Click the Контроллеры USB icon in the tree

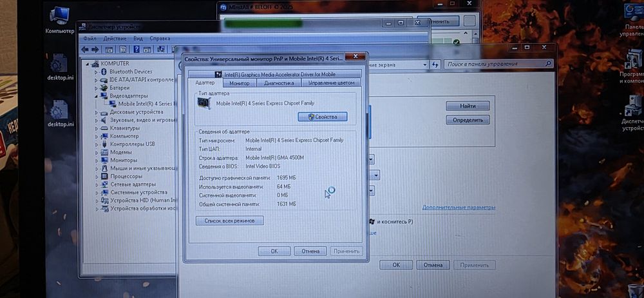point(104,144)
